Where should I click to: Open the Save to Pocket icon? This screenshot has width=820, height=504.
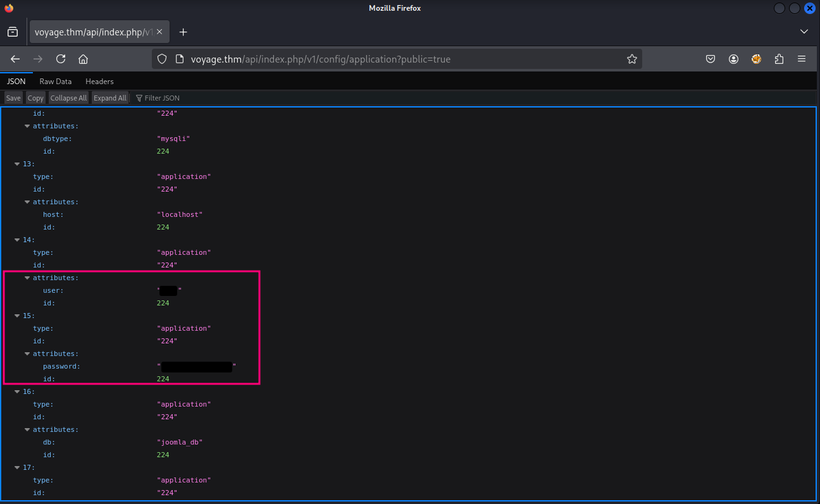(711, 59)
